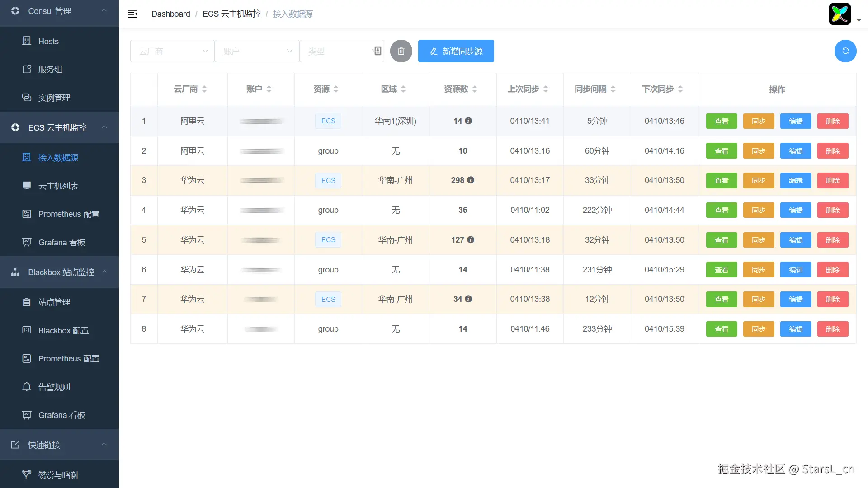The height and width of the screenshot is (488, 868).
Task: Click the hamburger sidebar collapse icon
Action: click(132, 14)
